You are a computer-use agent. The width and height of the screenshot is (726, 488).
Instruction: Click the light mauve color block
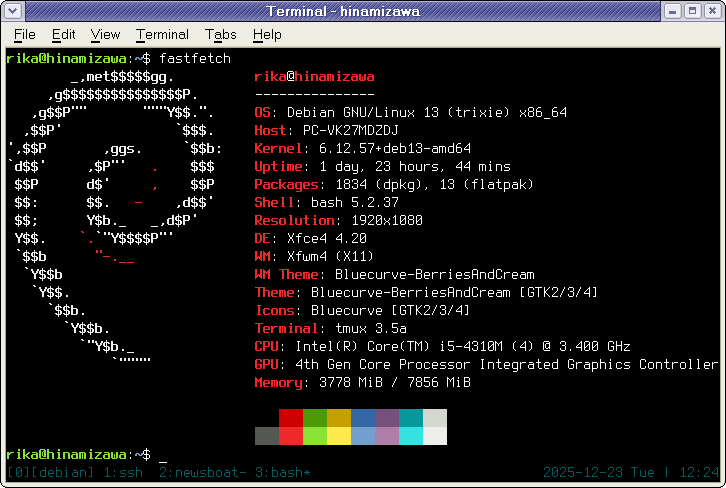(387, 436)
